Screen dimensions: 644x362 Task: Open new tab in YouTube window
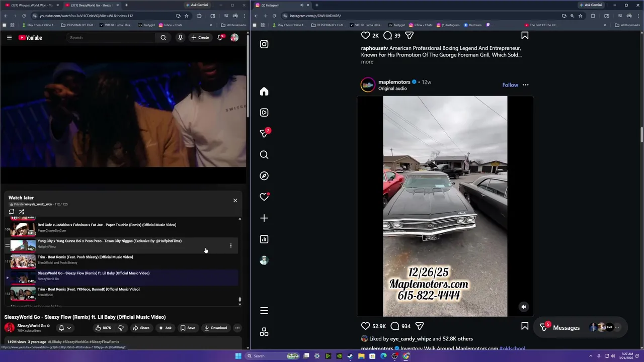click(x=126, y=5)
